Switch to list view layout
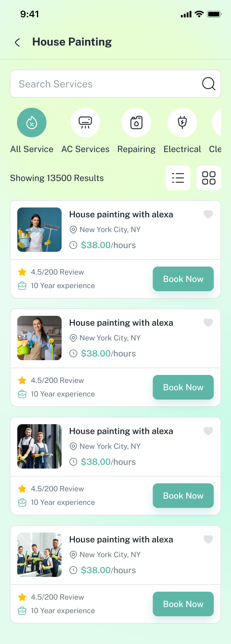 click(x=178, y=178)
